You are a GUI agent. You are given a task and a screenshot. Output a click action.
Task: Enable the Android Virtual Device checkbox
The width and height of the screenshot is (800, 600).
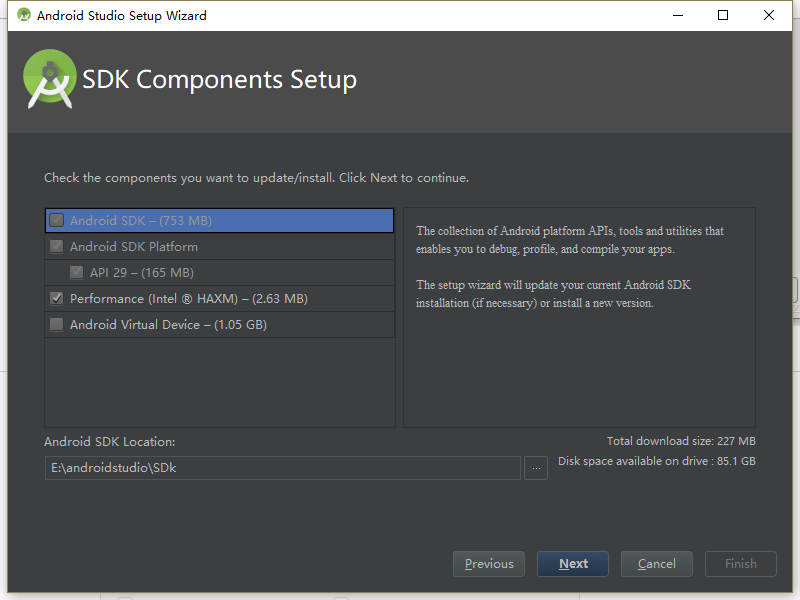(57, 324)
